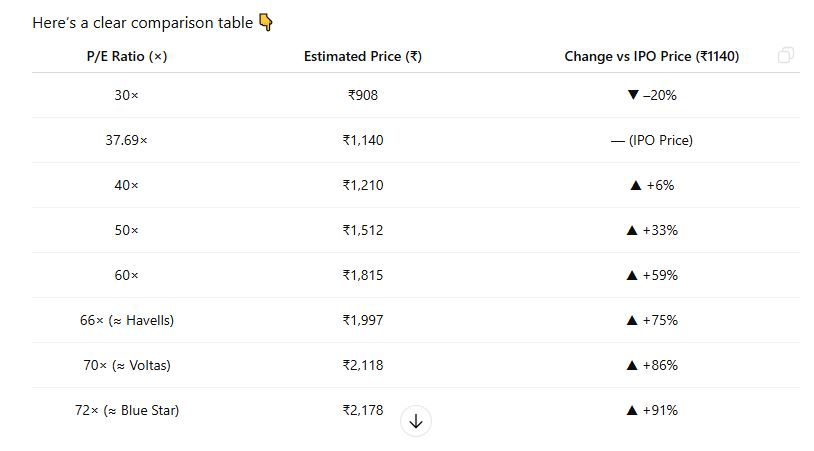
Task: Click the ₹908 price cell
Action: (x=362, y=95)
